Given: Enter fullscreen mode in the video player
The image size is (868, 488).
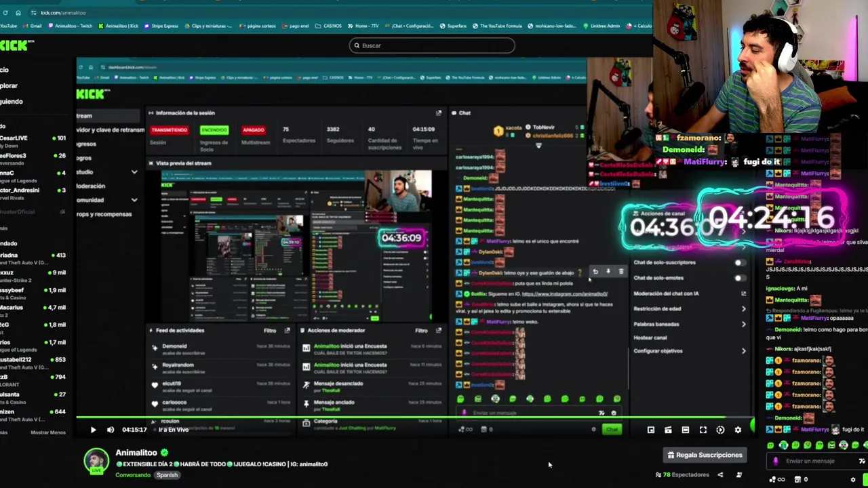Looking at the screenshot, I should pos(703,430).
